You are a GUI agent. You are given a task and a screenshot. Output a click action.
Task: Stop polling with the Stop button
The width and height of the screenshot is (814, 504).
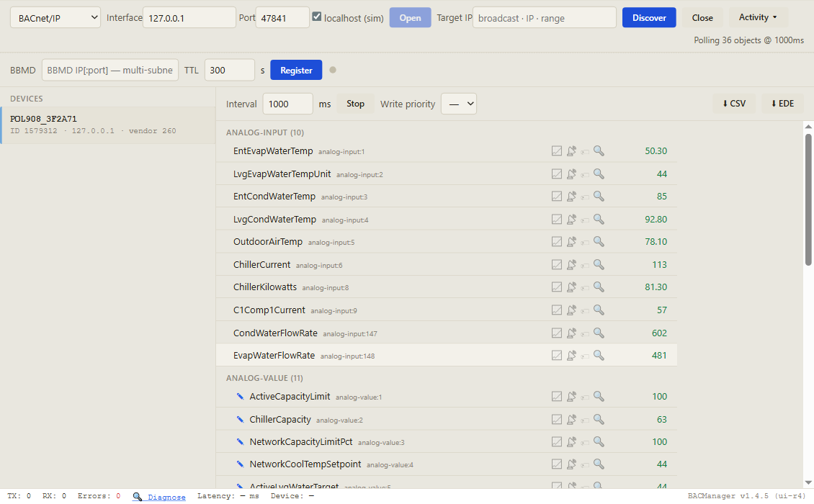point(356,104)
